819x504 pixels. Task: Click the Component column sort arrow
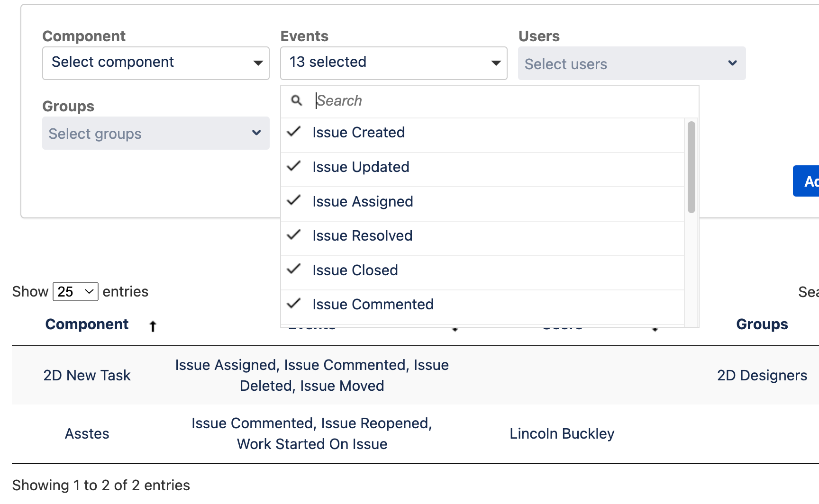coord(153,326)
